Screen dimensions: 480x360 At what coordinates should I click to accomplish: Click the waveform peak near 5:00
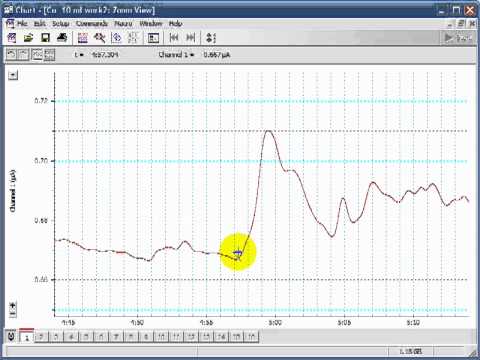268,131
